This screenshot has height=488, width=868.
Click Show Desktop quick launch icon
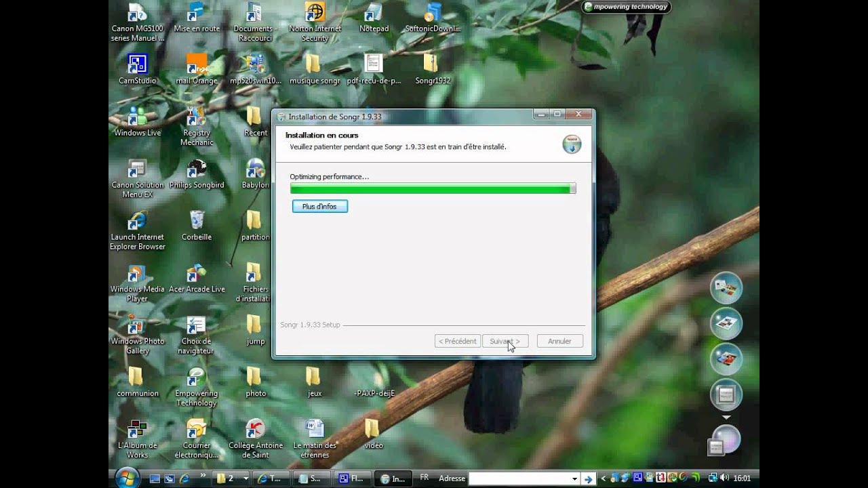pyautogui.click(x=155, y=479)
